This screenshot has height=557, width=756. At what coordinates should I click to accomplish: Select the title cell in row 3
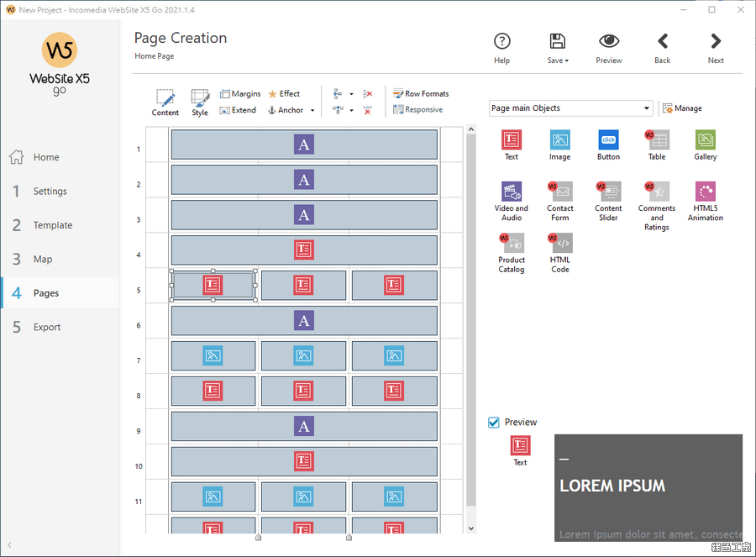[x=304, y=214]
